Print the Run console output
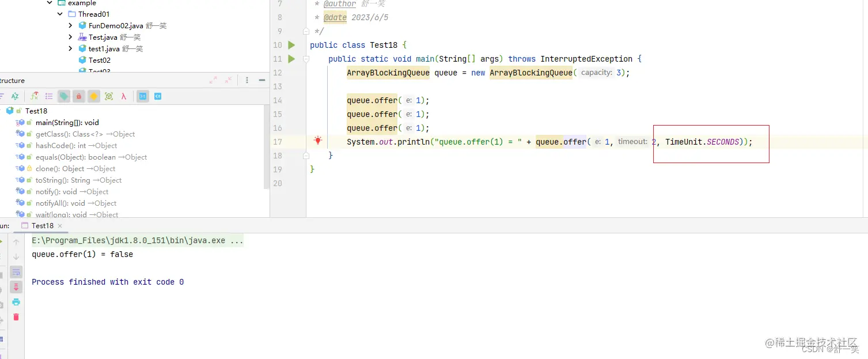Image resolution: width=868 pixels, height=359 pixels. coord(16,302)
